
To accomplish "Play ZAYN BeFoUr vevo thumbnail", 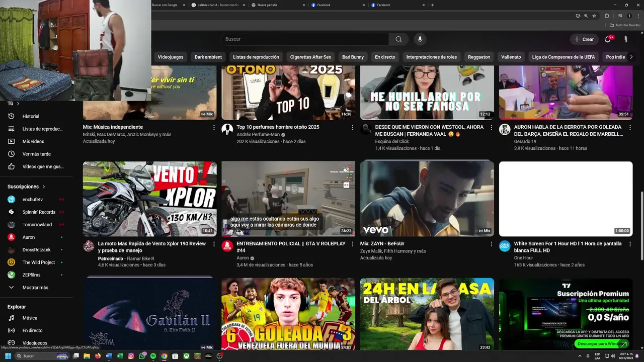I will point(427,199).
